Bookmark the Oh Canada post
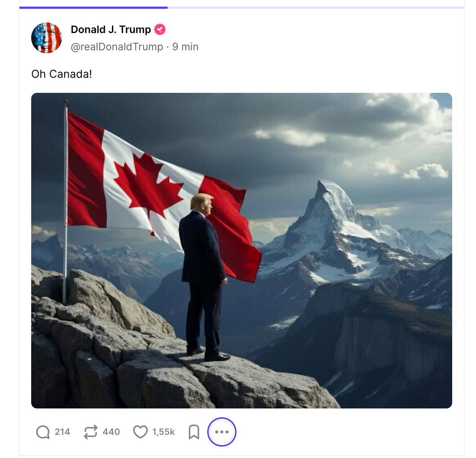476x458 pixels. (194, 432)
